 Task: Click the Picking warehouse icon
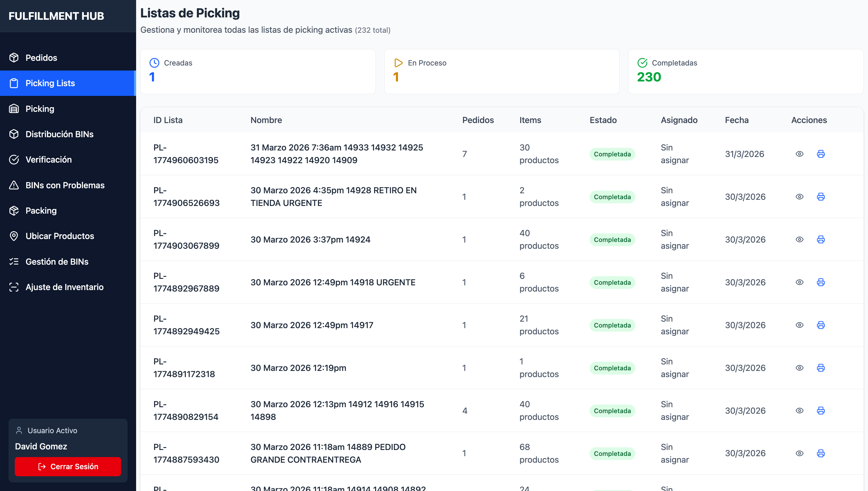tap(14, 109)
